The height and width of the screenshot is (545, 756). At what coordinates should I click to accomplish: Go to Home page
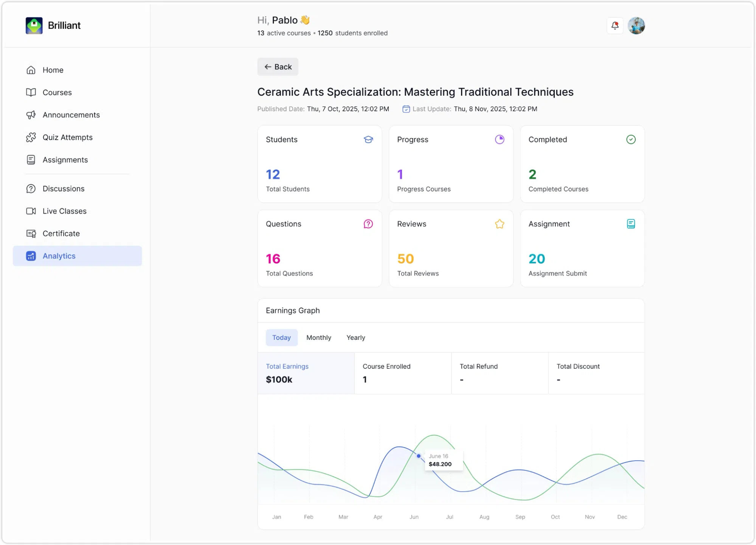click(77, 70)
